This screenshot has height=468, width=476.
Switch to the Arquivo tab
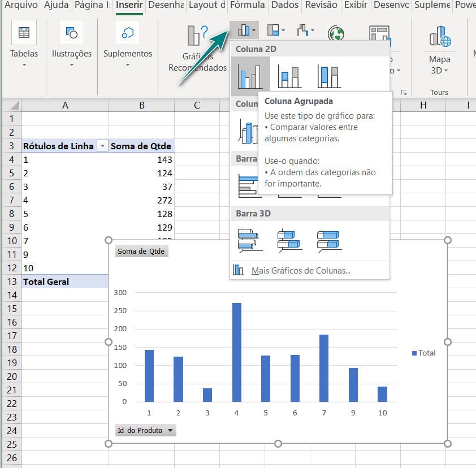click(x=21, y=5)
